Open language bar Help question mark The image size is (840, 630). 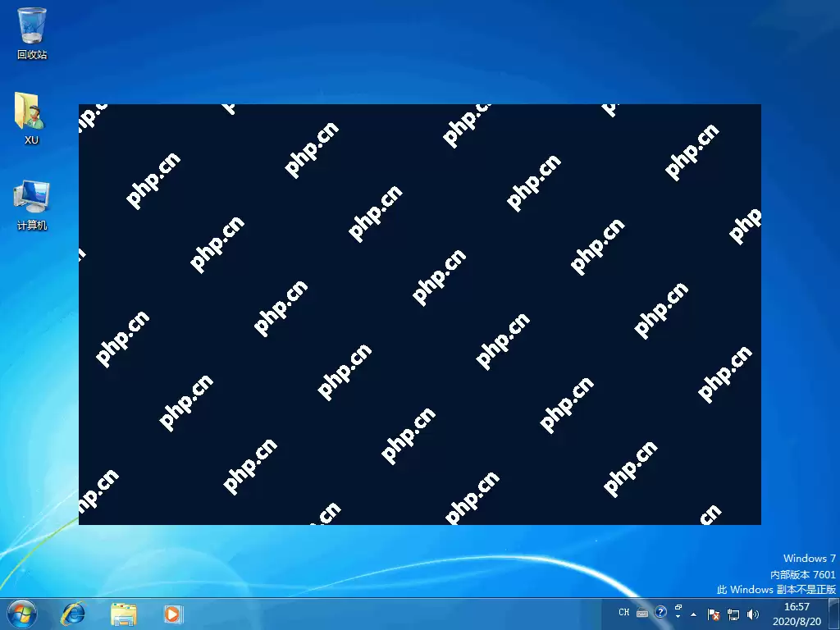660,613
